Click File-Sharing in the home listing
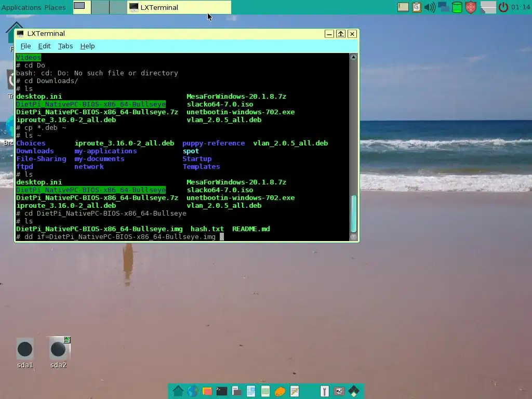Screen dimensions: 532x399 [41, 159]
